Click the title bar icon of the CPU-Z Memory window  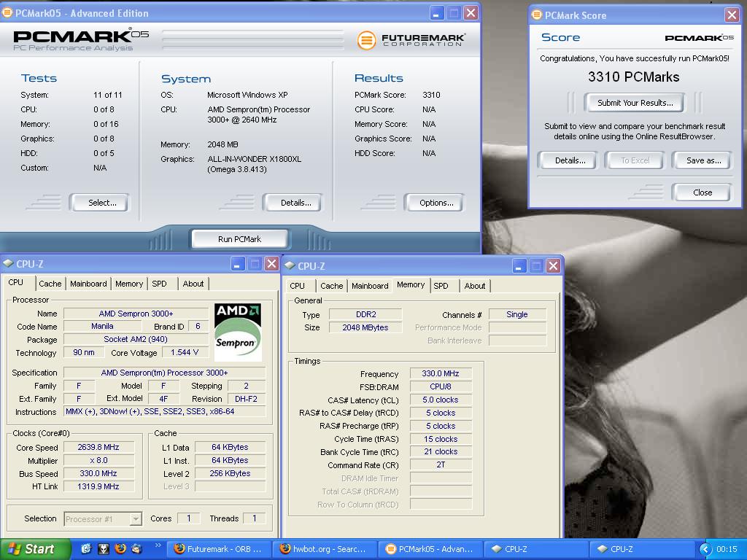(x=289, y=265)
